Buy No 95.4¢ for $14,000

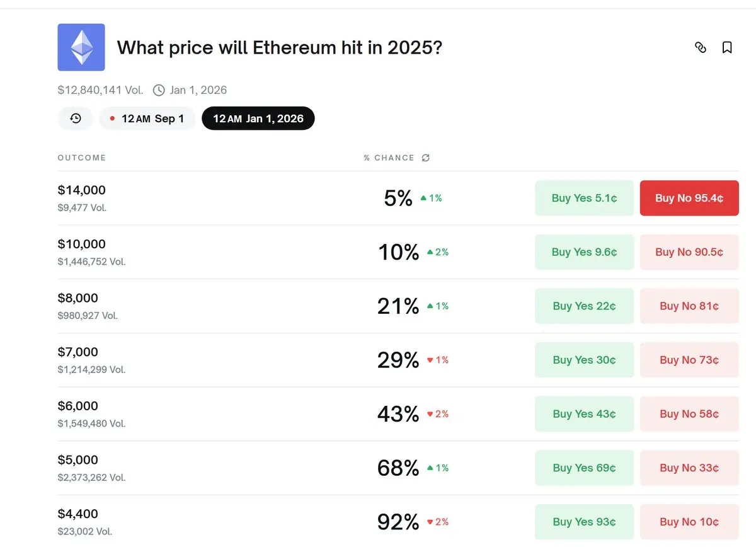click(x=689, y=198)
